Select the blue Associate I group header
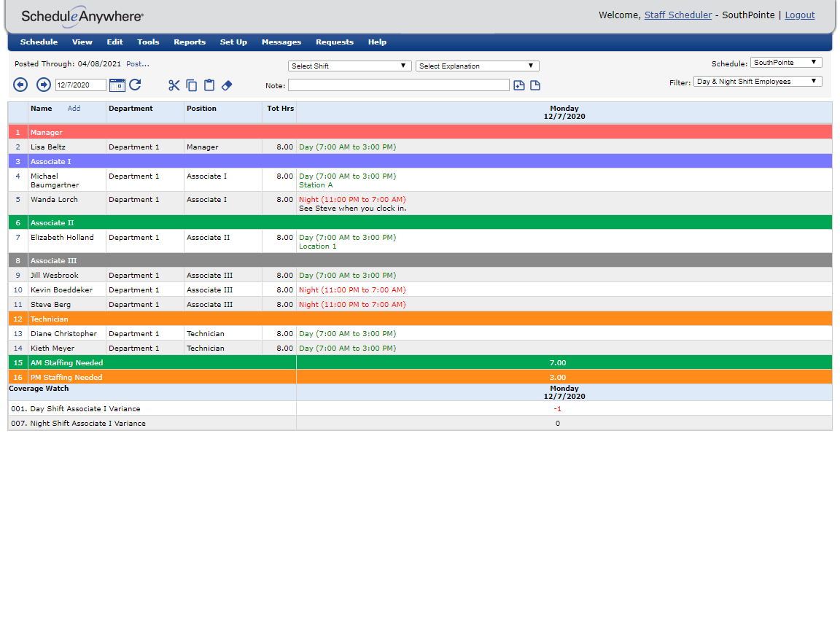Viewport: 840px width, 630px height. coord(420,161)
